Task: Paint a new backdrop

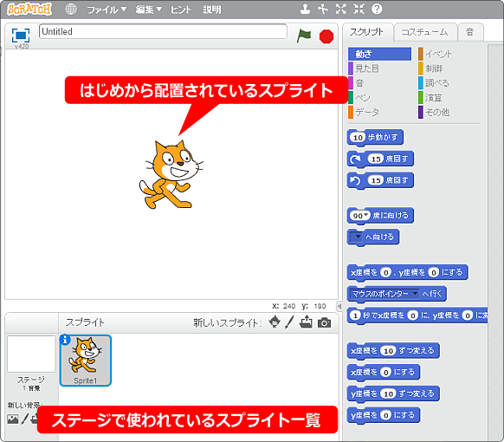Action: (x=25, y=419)
